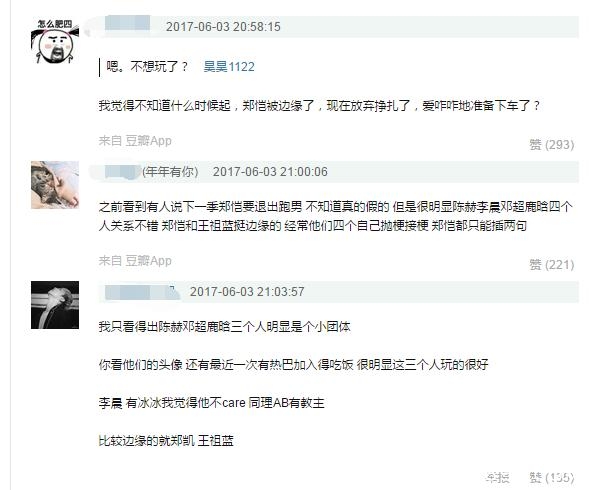The image size is (589, 490).
Task: Click the timestamp 2017-06-03 20:58:15
Action: (x=223, y=27)
